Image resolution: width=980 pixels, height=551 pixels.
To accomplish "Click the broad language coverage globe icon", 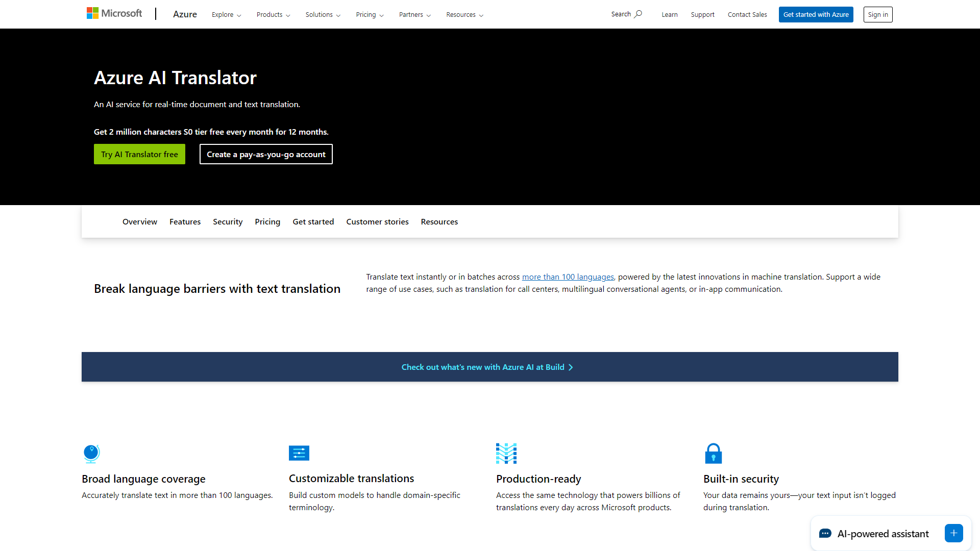I will point(91,453).
